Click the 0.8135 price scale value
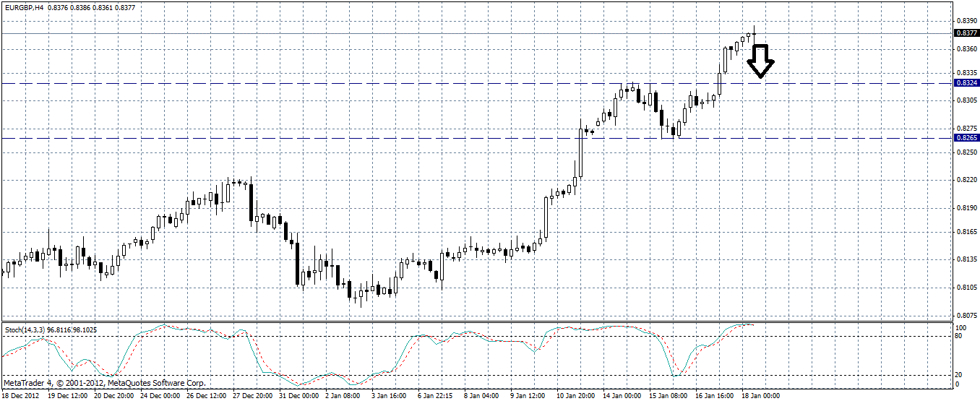 pos(967,259)
